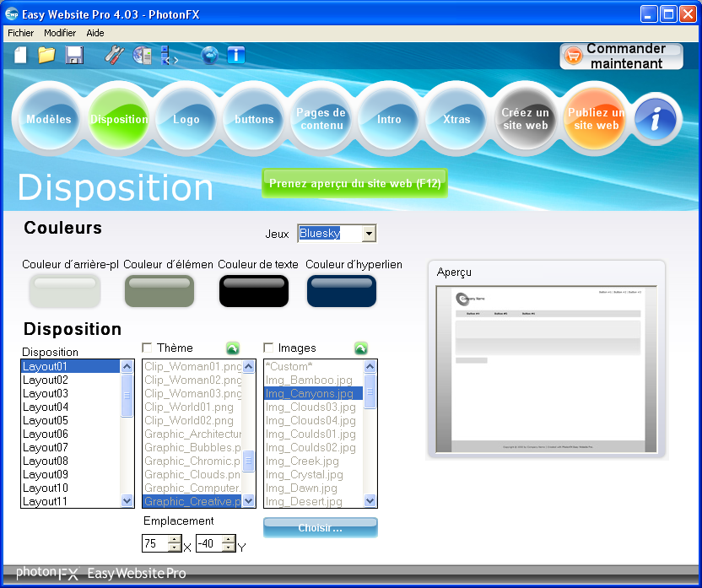Viewport: 702px width, 588px height.
Task: Select *Custom* in the Images list
Action: [314, 366]
